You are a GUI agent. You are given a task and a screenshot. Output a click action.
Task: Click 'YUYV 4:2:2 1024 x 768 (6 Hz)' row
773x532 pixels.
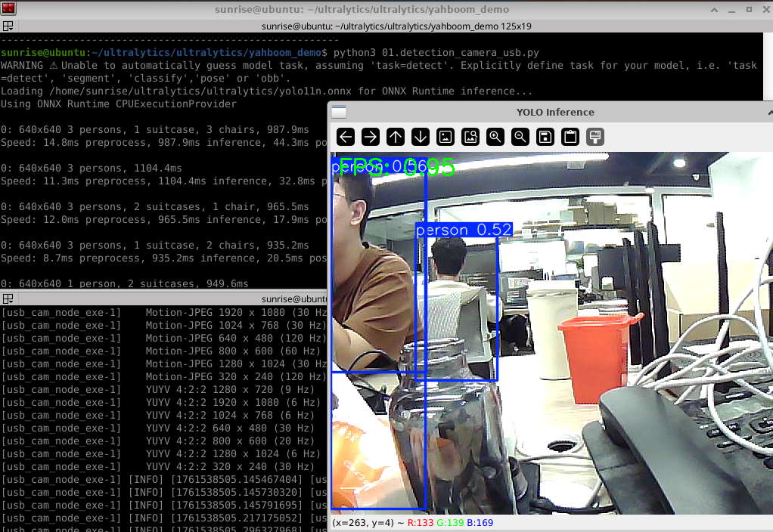[158, 415]
